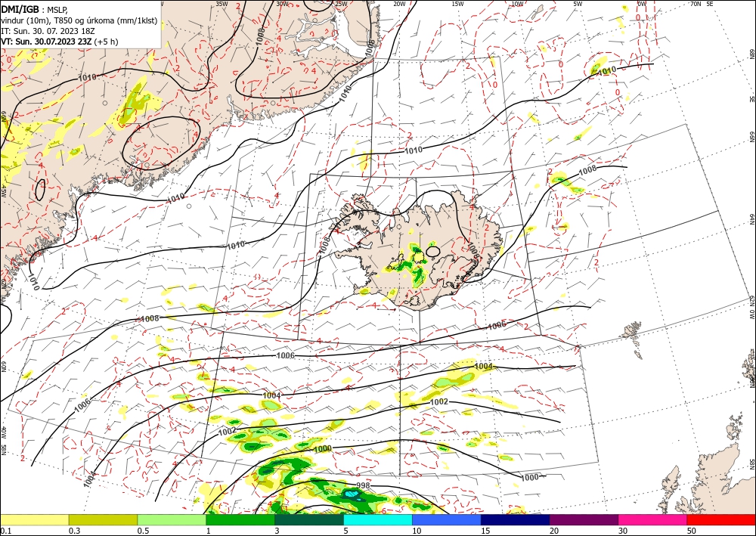Click the "70N 5E" corner label
756x536 pixels.
(x=702, y=4)
